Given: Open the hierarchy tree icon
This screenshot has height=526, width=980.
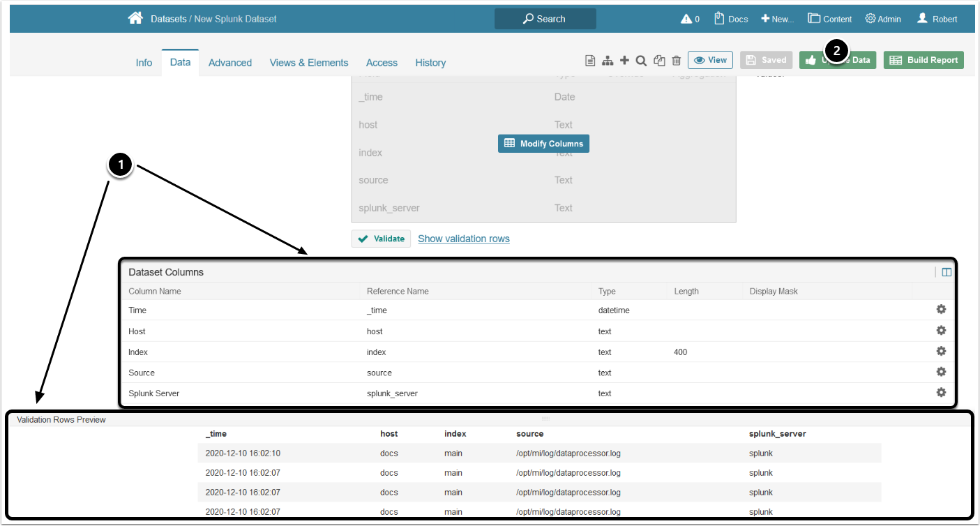Looking at the screenshot, I should [608, 61].
